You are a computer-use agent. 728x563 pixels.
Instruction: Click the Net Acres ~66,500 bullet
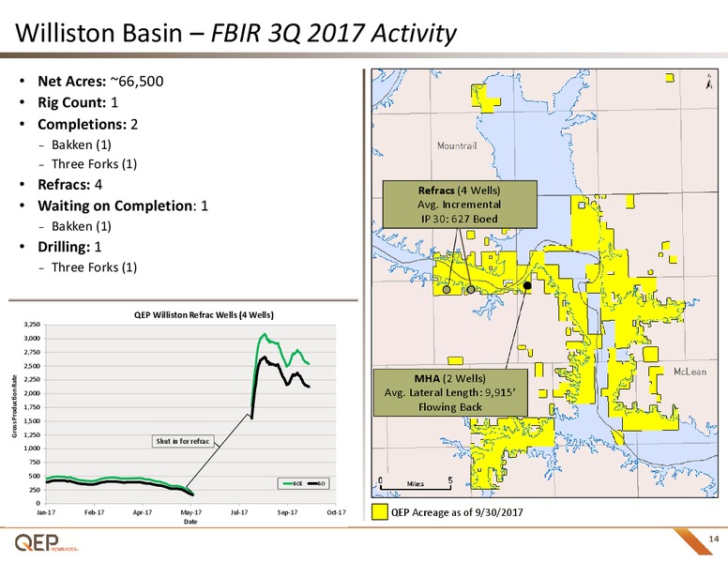pyautogui.click(x=100, y=82)
